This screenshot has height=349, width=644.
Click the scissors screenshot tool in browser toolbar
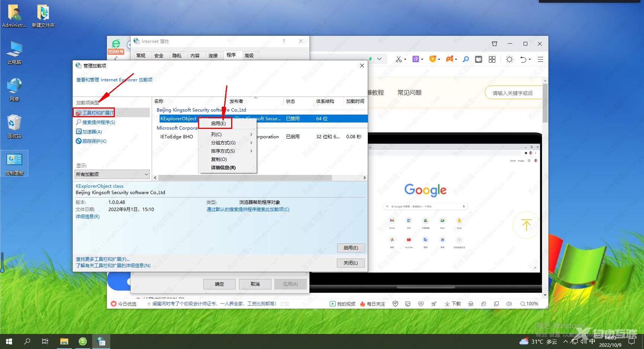tap(398, 59)
